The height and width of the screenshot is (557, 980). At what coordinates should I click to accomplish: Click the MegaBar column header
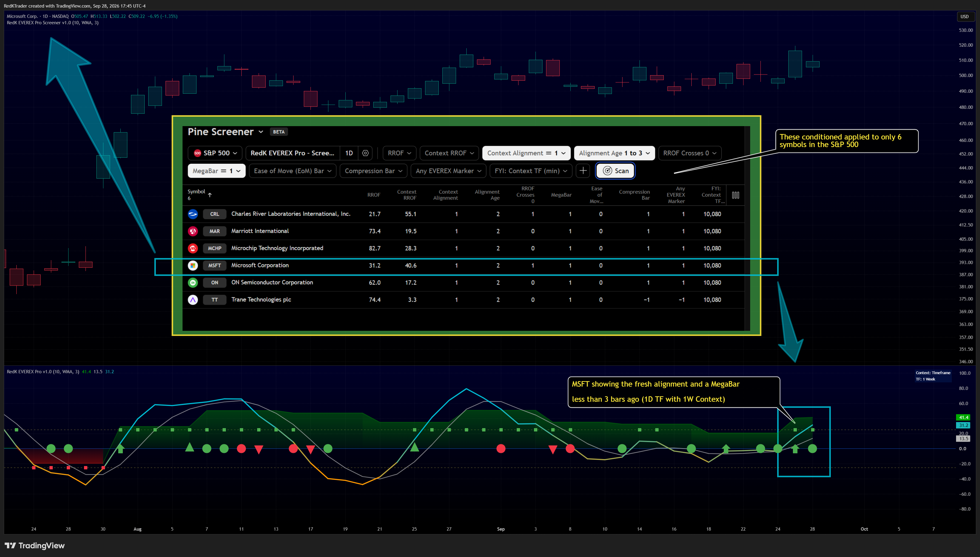pyautogui.click(x=561, y=195)
